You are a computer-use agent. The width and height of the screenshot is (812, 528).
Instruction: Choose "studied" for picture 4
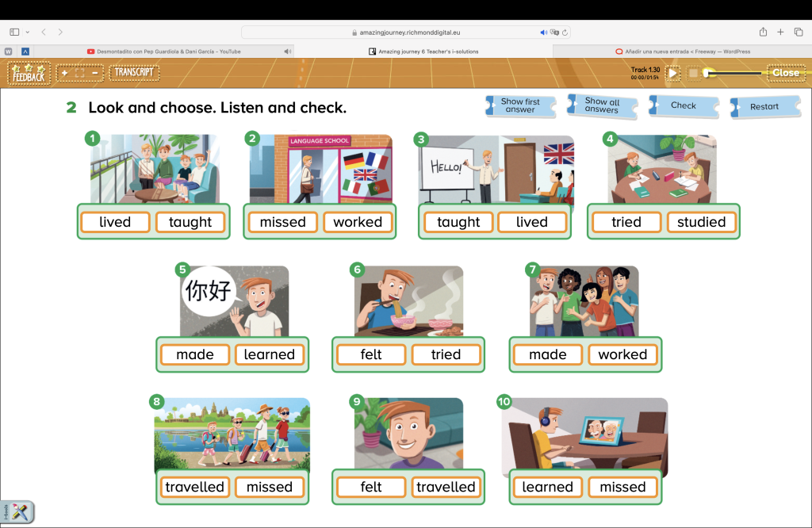coord(701,222)
